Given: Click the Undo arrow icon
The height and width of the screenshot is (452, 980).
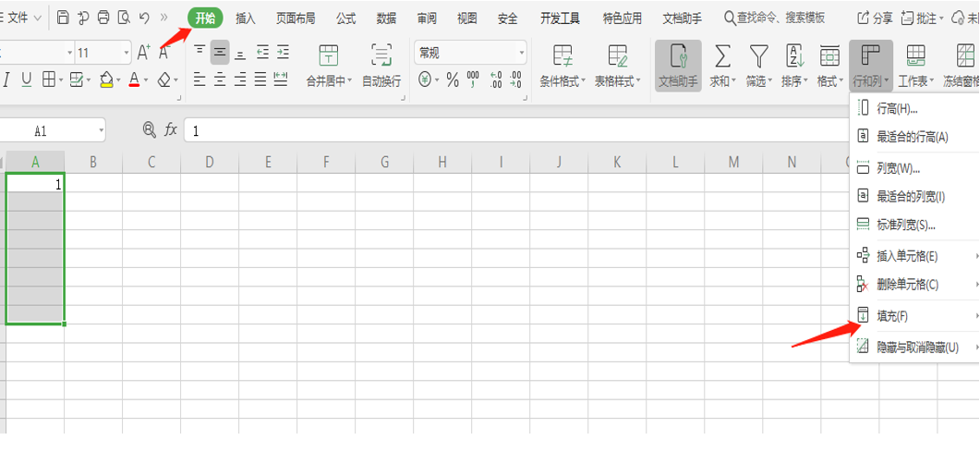Looking at the screenshot, I should [x=144, y=18].
